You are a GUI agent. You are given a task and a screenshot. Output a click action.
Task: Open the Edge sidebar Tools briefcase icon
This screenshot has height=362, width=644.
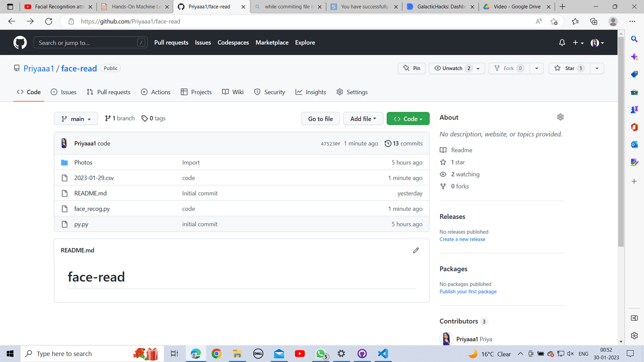(634, 92)
